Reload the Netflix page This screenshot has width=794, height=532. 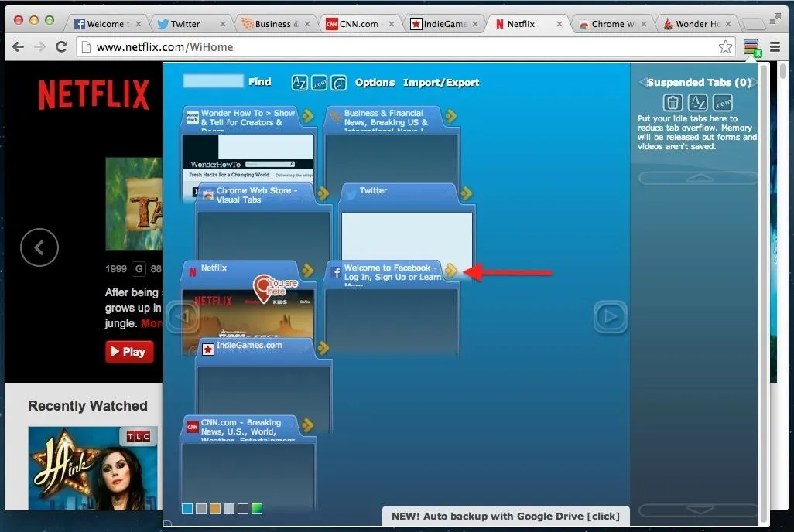[62, 47]
